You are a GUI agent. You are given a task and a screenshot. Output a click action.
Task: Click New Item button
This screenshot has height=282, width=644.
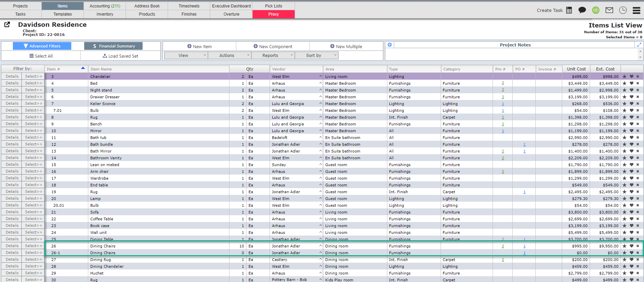point(199,46)
